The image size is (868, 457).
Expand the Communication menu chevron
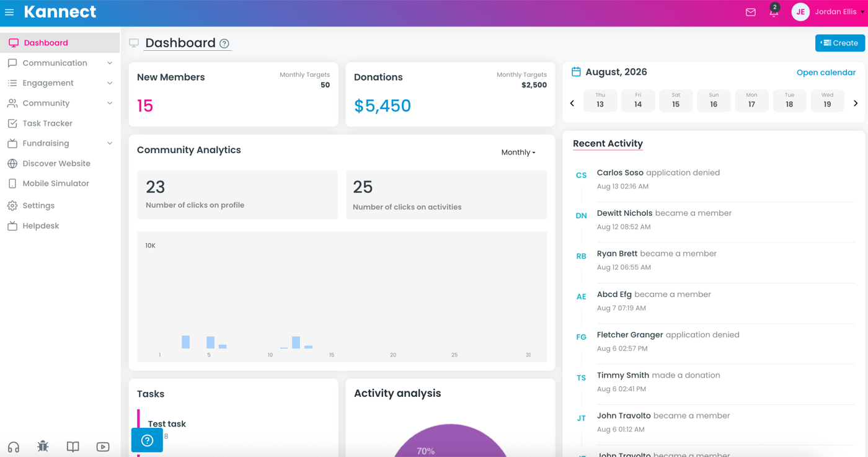click(110, 63)
